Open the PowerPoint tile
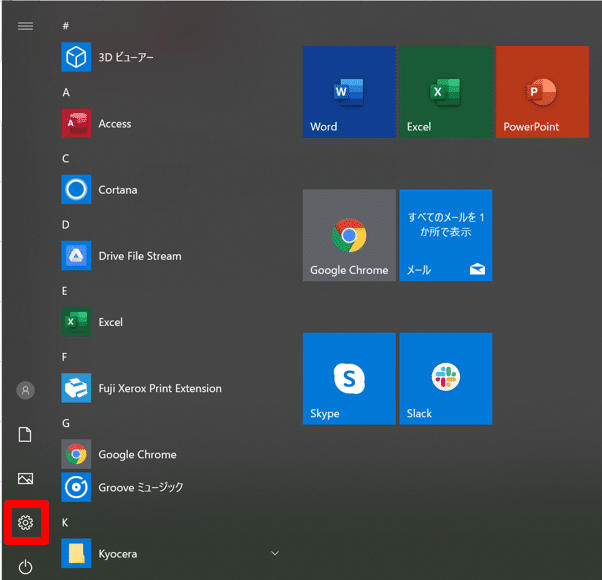Viewport: 602px width, 580px height. click(542, 92)
